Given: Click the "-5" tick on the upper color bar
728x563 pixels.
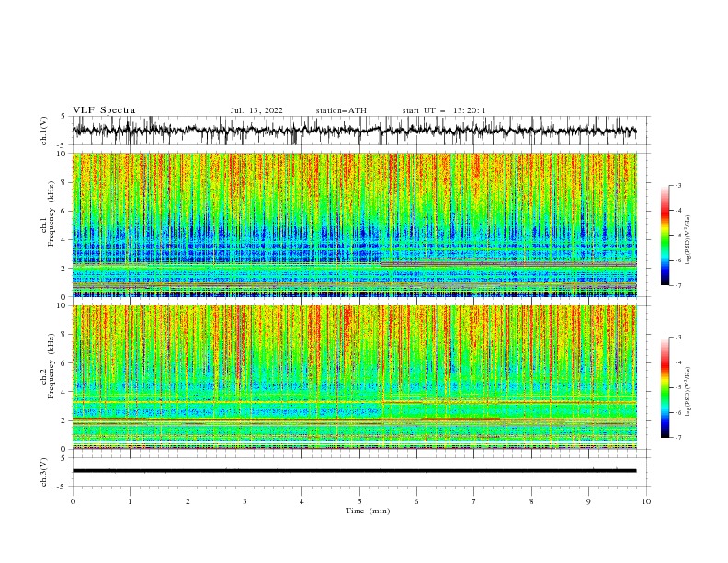Looking at the screenshot, I should (677, 236).
